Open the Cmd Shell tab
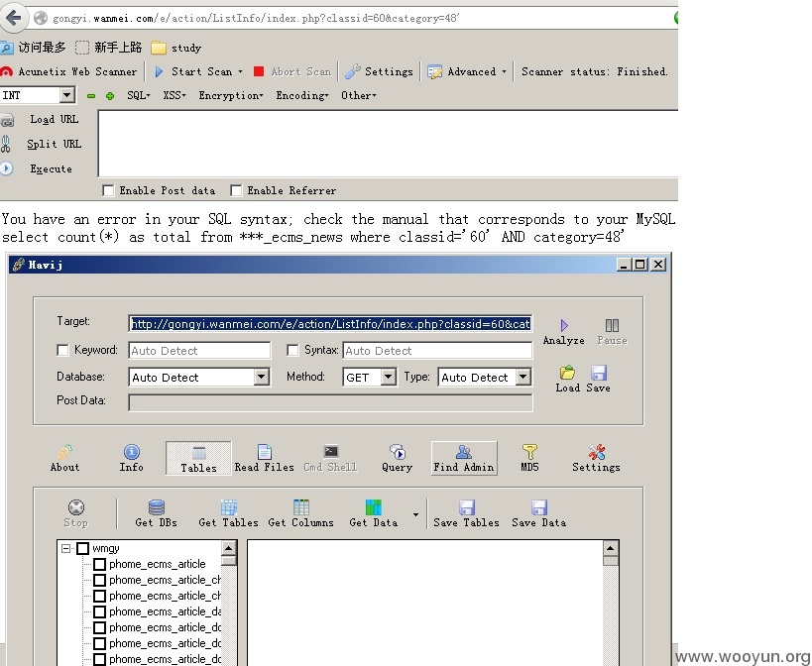This screenshot has width=812, height=666. 330,459
